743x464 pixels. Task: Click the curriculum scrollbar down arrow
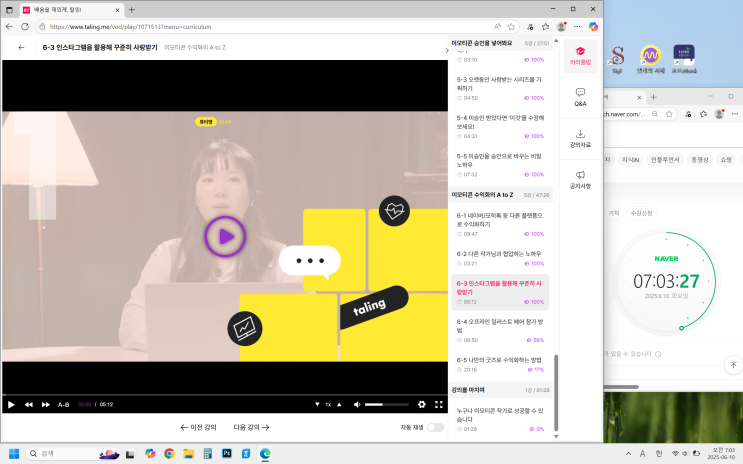[556, 437]
